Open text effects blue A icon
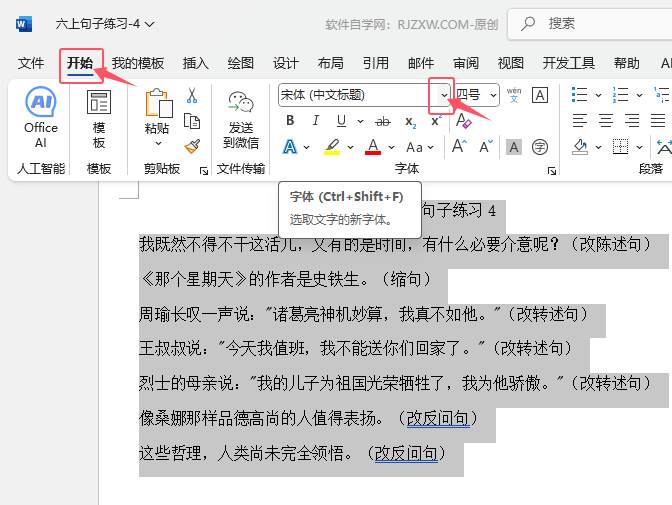Screen dimensions: 672x505 [x=290, y=147]
